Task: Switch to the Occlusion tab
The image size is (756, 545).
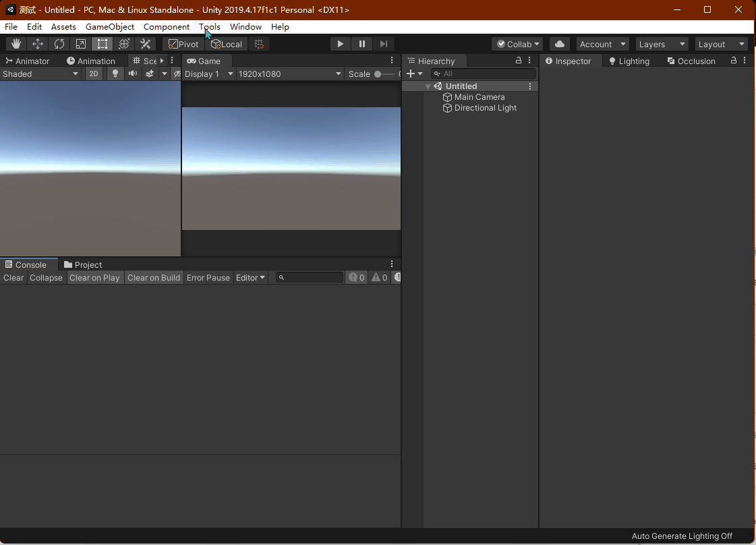Action: (x=691, y=61)
